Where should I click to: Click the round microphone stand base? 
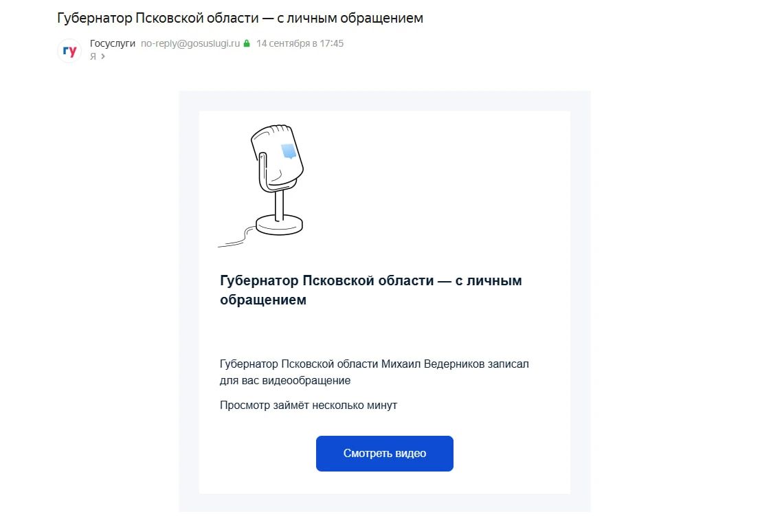pyautogui.click(x=279, y=225)
